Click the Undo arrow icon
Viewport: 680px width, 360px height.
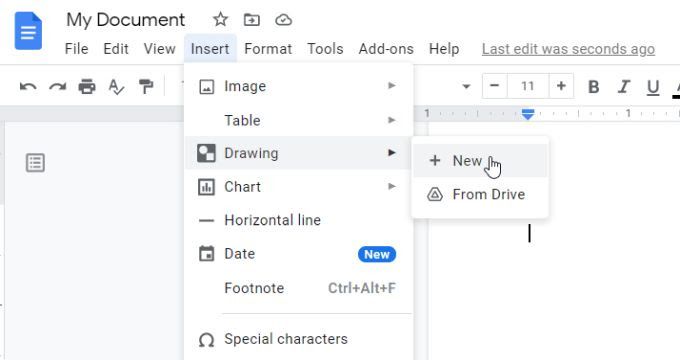click(28, 87)
